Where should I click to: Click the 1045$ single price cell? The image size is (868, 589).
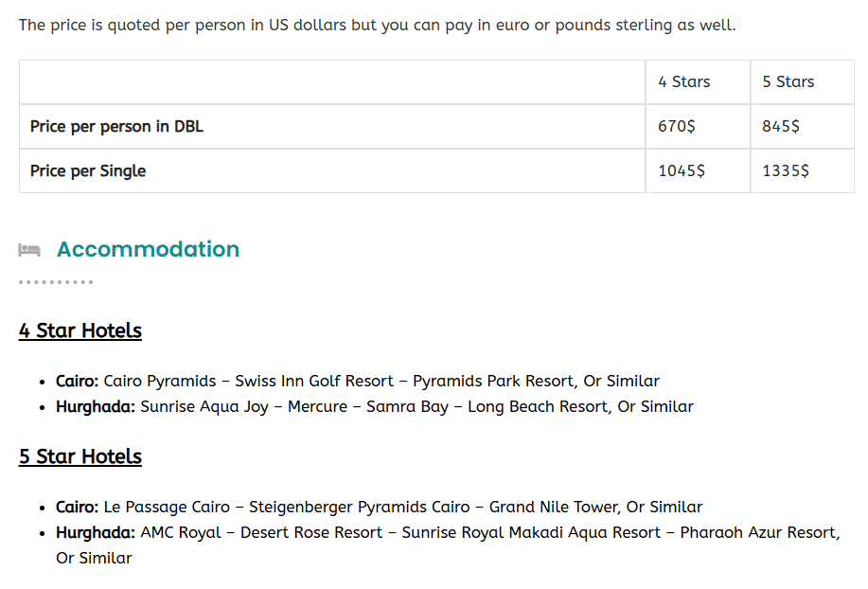[x=682, y=171]
